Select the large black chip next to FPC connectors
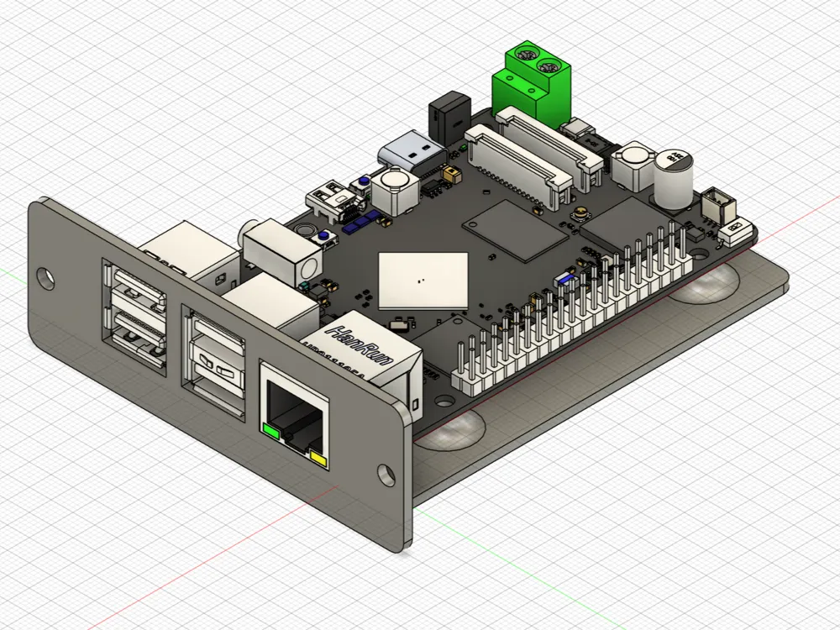Image resolution: width=840 pixels, height=630 pixels. point(514,230)
